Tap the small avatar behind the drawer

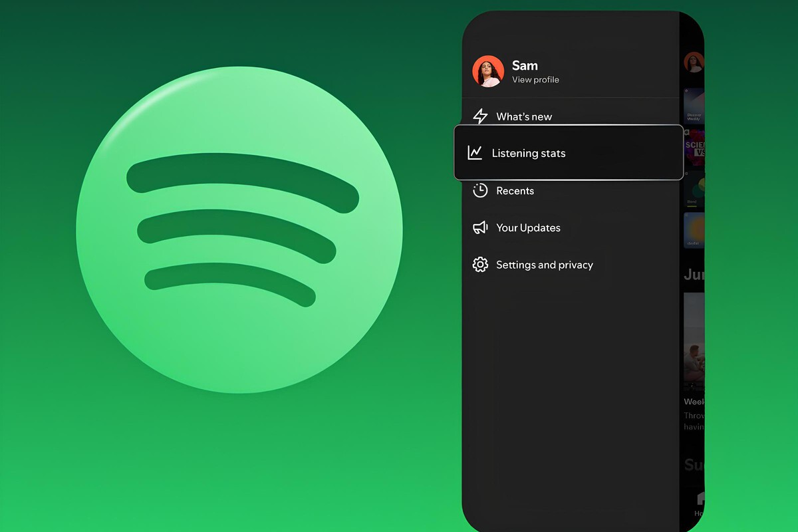[694, 63]
